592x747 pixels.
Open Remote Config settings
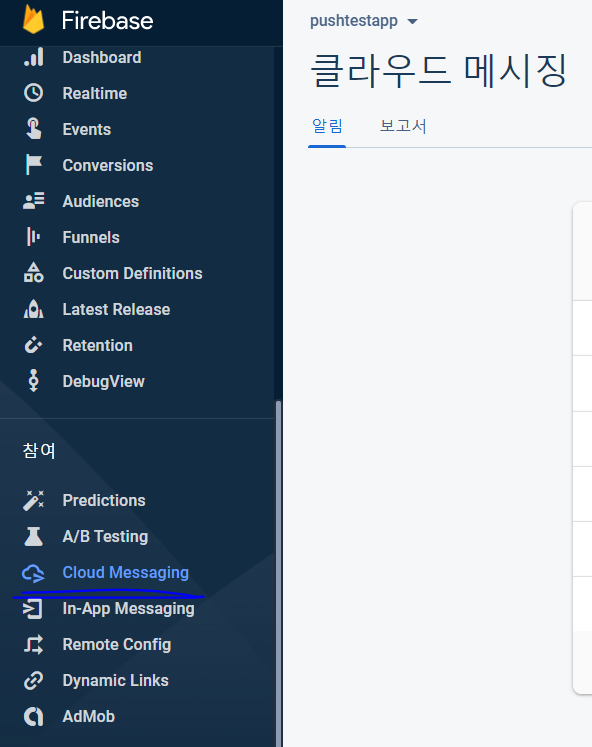click(x=117, y=645)
